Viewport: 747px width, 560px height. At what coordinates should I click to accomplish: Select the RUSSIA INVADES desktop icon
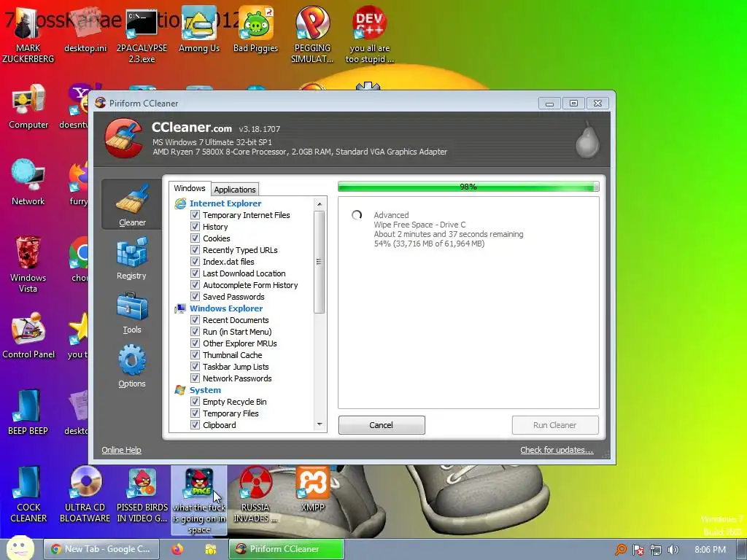[255, 494]
